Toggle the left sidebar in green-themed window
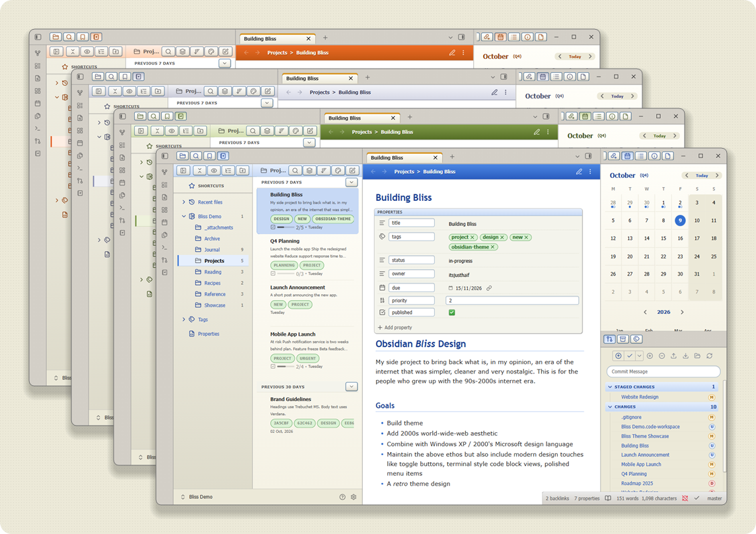 122,116
